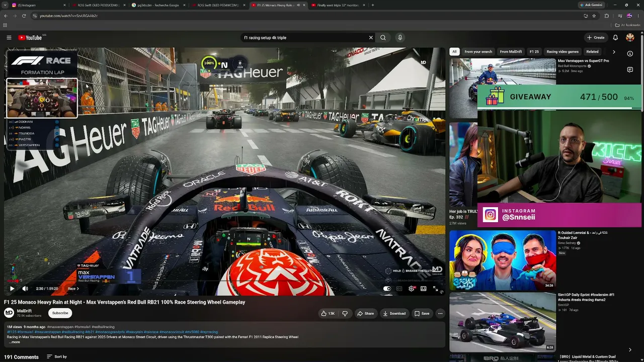
Task: Go to YouTube home via logo
Action: (x=30, y=38)
